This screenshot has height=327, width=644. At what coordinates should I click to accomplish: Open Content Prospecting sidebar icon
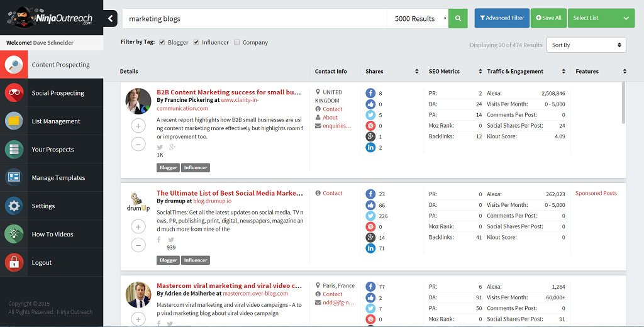click(x=14, y=65)
